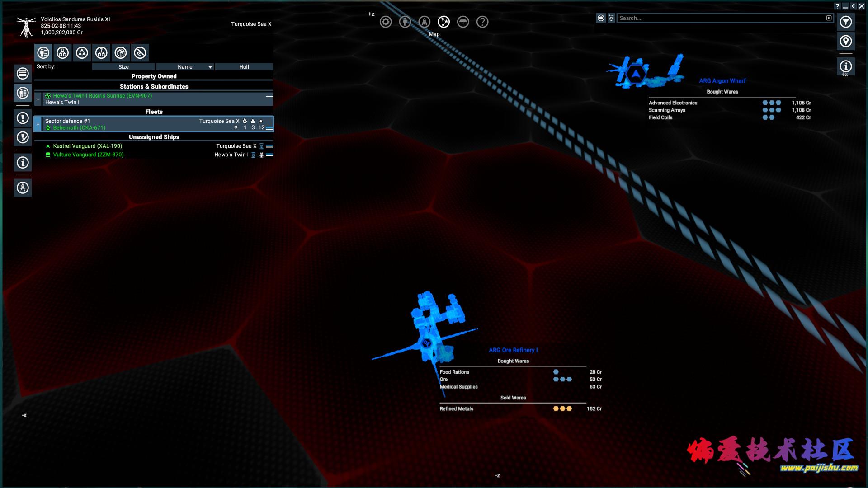868x488 pixels.
Task: Select the Deployables satellite tab icon
Action: [x=140, y=53]
